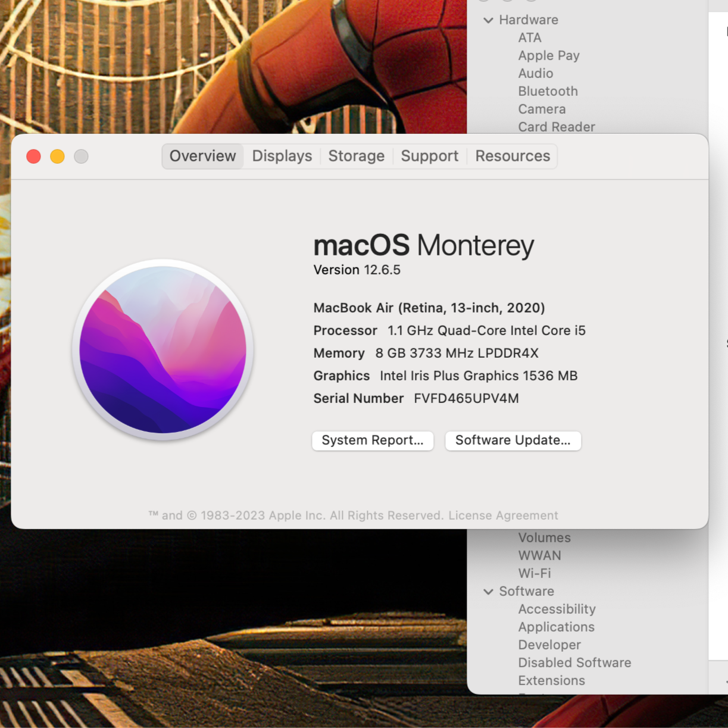728x728 pixels.
Task: Select Wi-Fi in System Report sidebar
Action: [x=535, y=573]
